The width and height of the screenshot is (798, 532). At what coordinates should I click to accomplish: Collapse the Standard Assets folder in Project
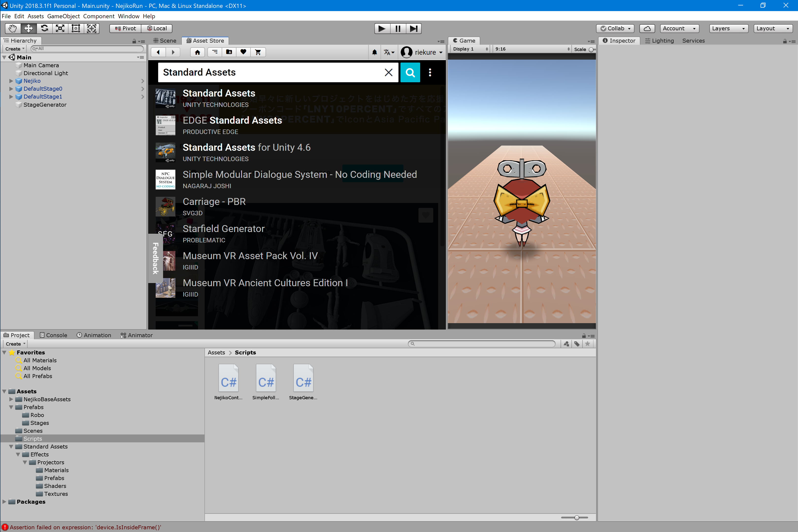tap(11, 447)
